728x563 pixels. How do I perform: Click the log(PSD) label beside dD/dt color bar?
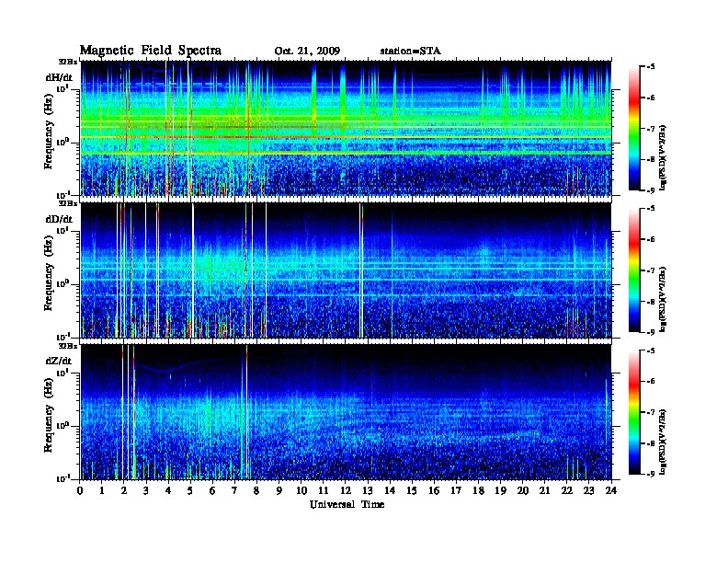point(664,299)
